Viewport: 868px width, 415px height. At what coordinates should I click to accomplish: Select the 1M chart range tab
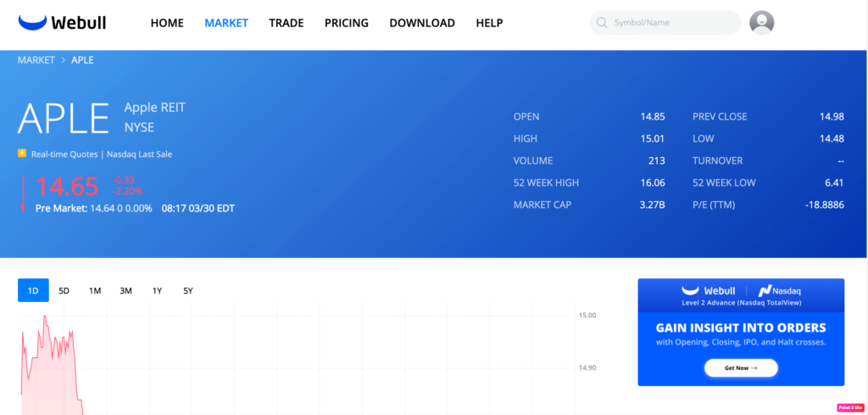click(x=95, y=290)
